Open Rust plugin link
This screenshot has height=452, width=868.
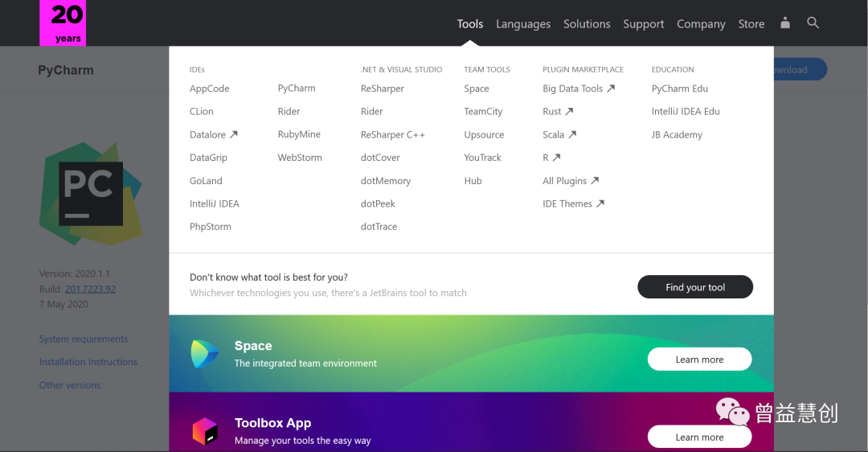558,111
